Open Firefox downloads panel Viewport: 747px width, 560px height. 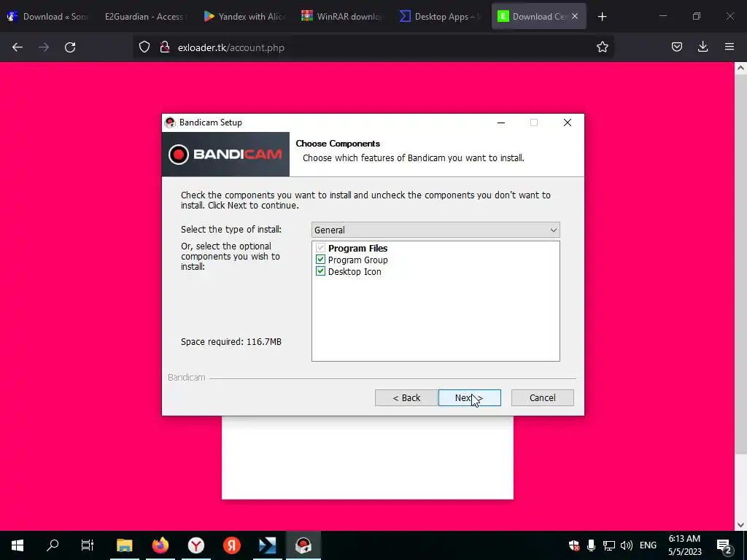pos(703,47)
